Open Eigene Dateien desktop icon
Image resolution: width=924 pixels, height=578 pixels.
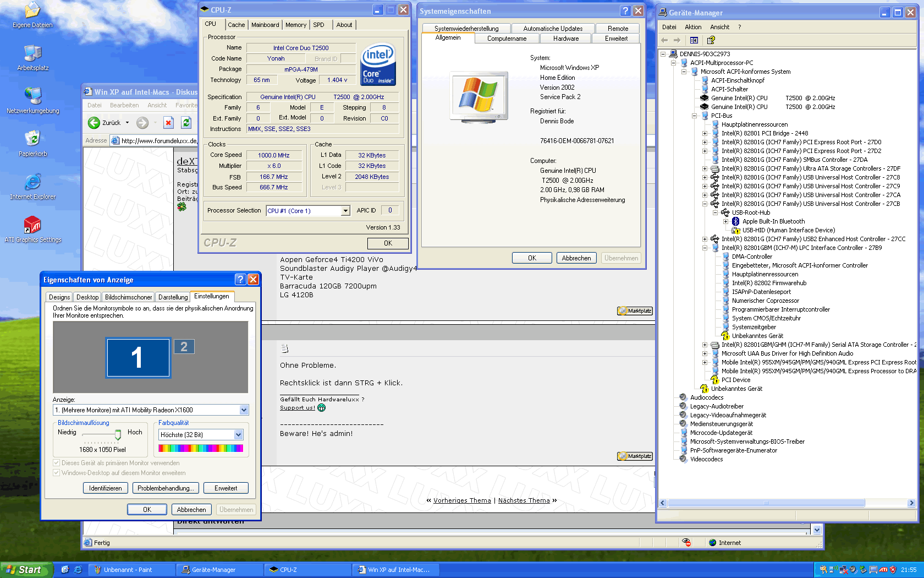click(x=32, y=14)
